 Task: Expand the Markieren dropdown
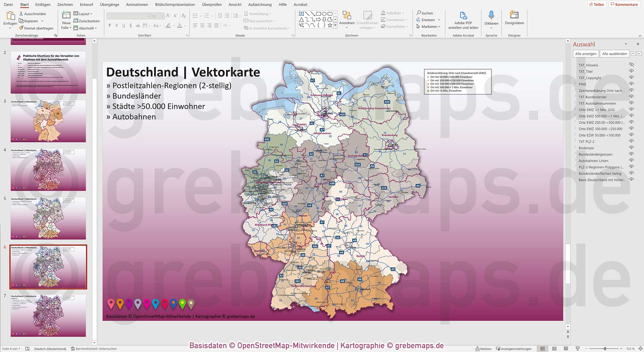point(439,26)
